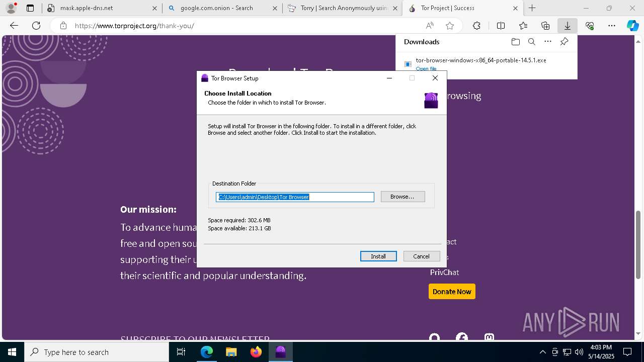Cancel the Tor Browser Setup
This screenshot has width=644, height=362.
(422, 256)
